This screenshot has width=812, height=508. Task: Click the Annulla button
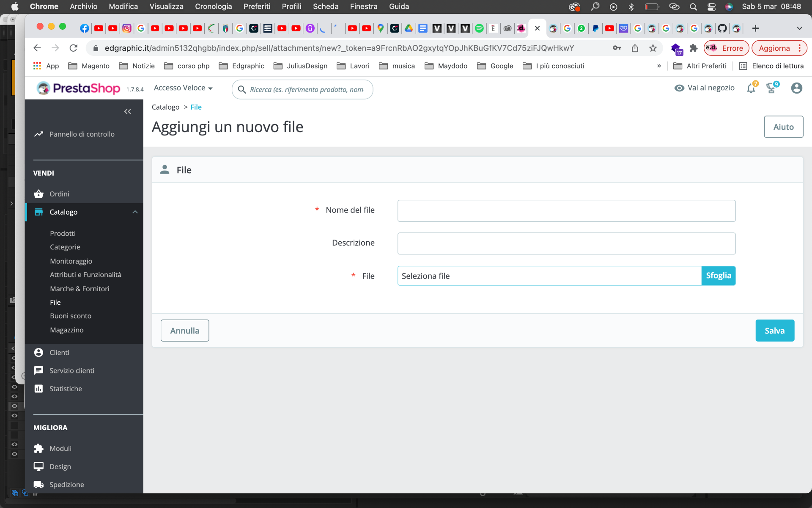click(x=184, y=331)
